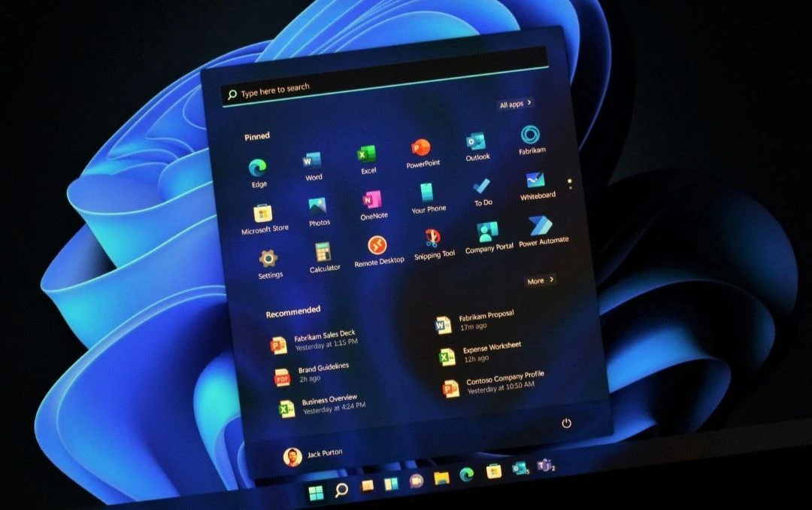The height and width of the screenshot is (510, 812).
Task: Open the Company Portal app
Action: coord(489,238)
